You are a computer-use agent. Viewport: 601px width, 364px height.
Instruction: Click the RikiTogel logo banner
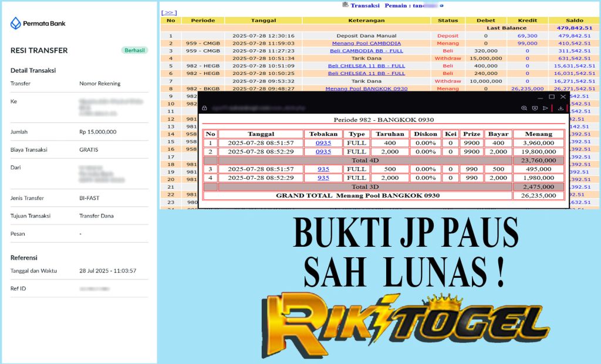pyautogui.click(x=405, y=324)
